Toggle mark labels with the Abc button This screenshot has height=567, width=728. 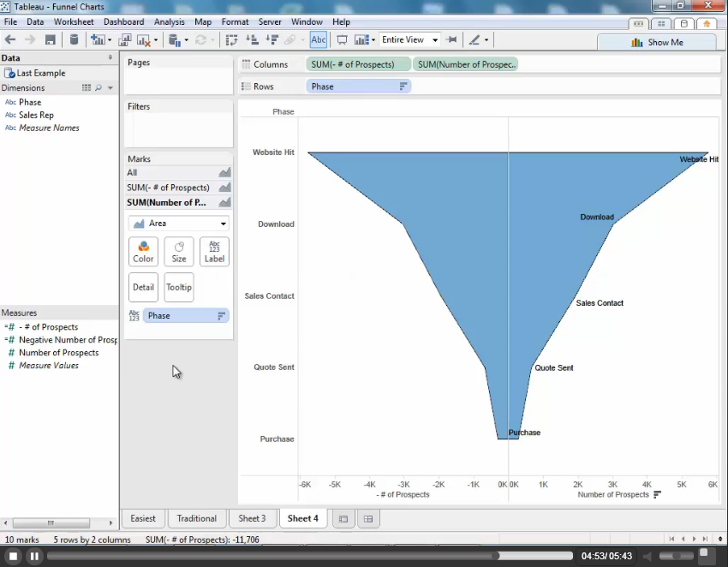point(319,40)
